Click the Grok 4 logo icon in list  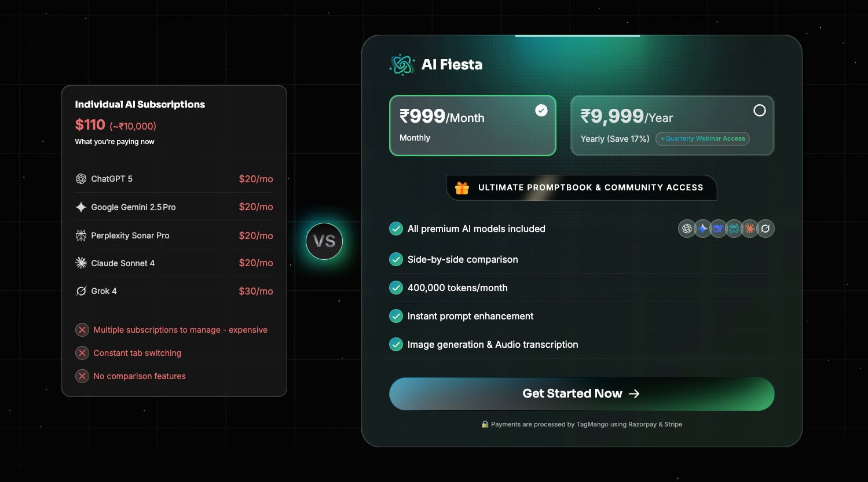[x=81, y=291]
